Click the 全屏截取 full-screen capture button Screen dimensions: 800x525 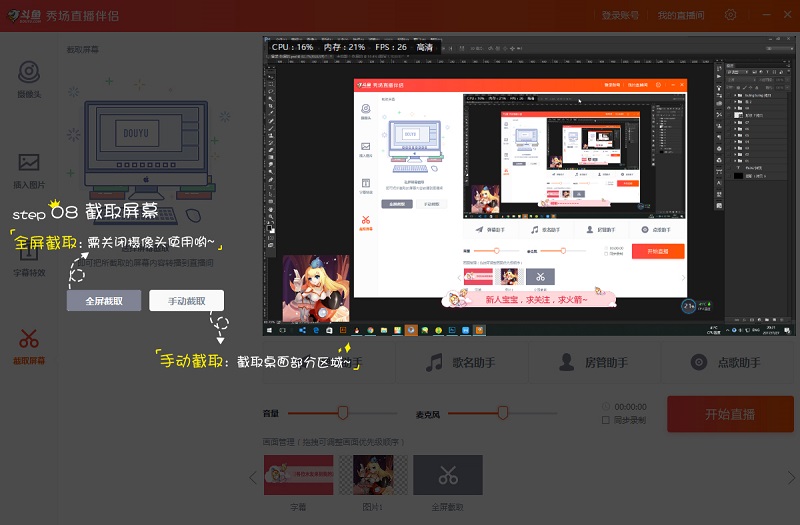pyautogui.click(x=104, y=301)
